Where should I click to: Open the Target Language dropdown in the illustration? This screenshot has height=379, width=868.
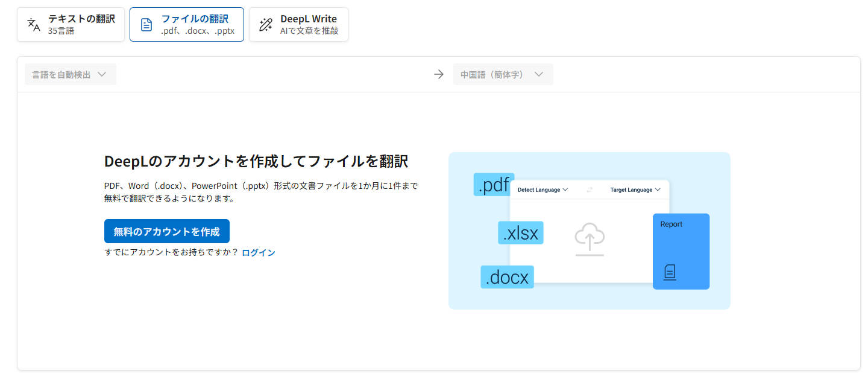tap(634, 189)
